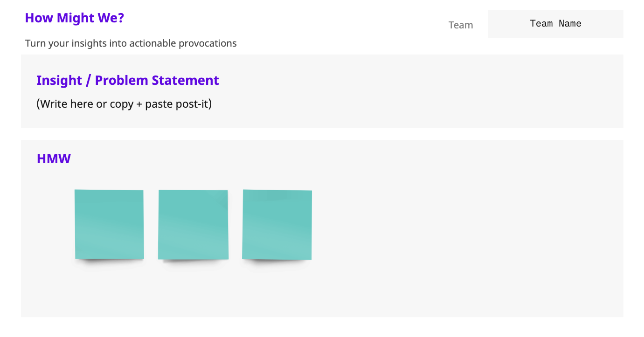Screen dimensions: 644x337
Task: Click the middle teal sticky note
Action: pyautogui.click(x=193, y=225)
